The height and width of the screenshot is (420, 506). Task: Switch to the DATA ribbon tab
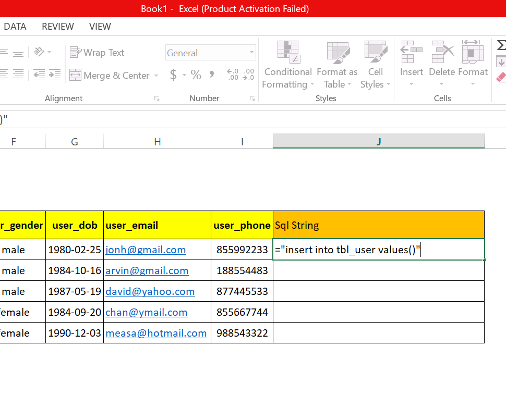[x=15, y=27]
